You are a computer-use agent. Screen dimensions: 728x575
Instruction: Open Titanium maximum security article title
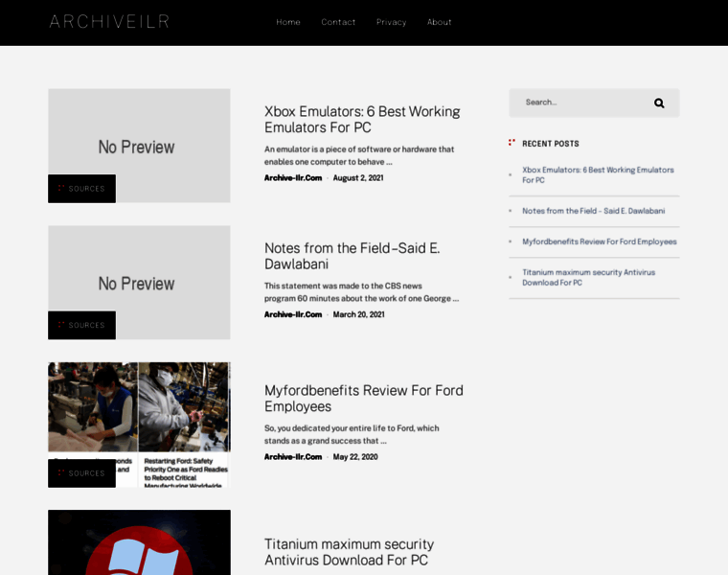[x=349, y=552]
